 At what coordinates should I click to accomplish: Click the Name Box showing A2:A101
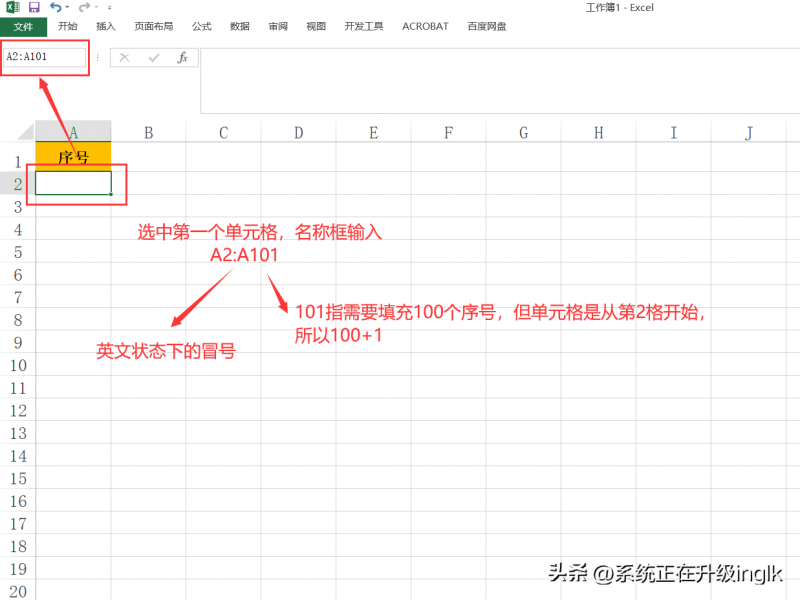click(45, 57)
